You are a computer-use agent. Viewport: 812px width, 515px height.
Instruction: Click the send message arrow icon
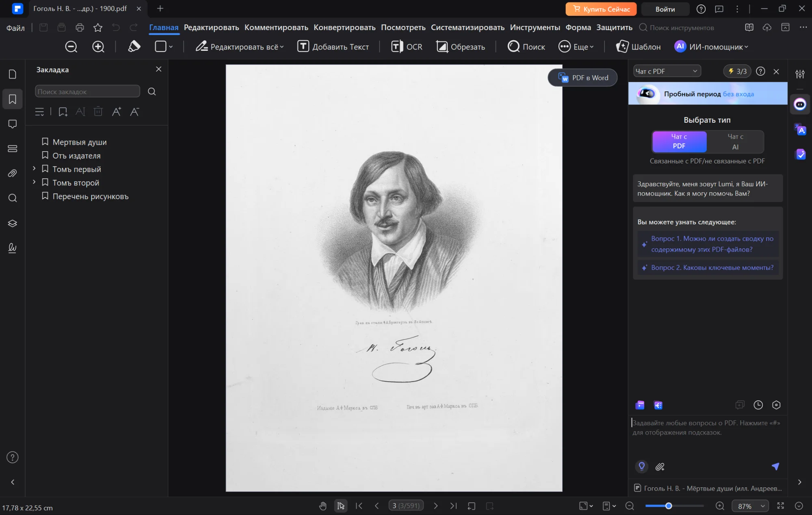[x=775, y=466]
